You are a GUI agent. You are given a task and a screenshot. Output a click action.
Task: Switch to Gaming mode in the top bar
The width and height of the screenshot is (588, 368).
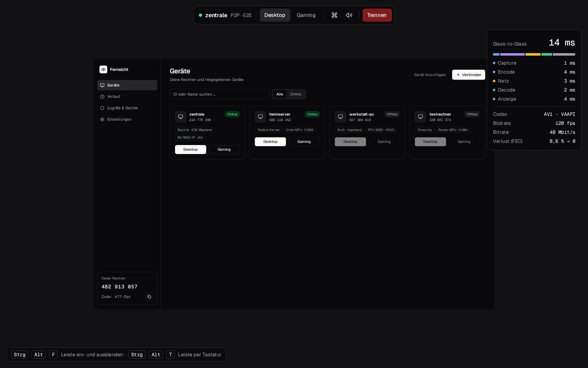pyautogui.click(x=306, y=15)
